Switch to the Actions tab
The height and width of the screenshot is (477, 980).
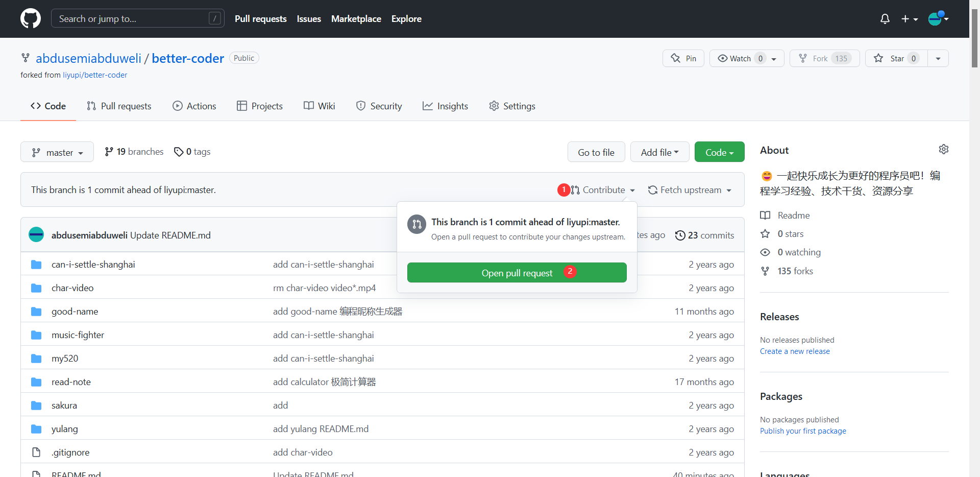pyautogui.click(x=194, y=106)
